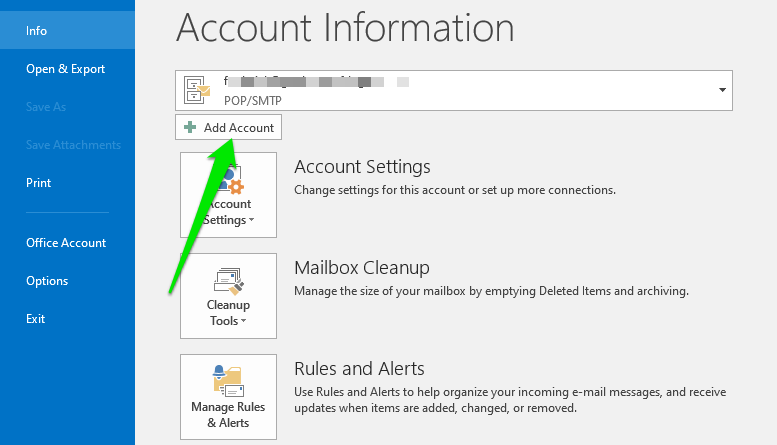The image size is (777, 445).
Task: Click 'Change settings for this account' description
Action: 455,190
